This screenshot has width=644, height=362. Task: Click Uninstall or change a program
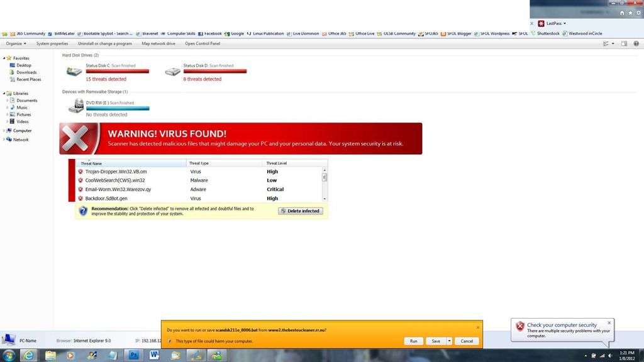(105, 43)
